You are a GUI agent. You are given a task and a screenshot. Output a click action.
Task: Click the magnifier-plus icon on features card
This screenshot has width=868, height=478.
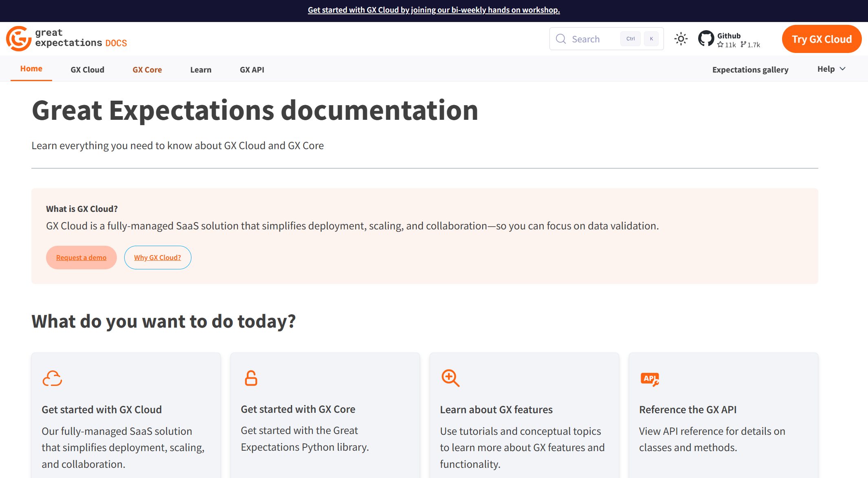pyautogui.click(x=450, y=378)
